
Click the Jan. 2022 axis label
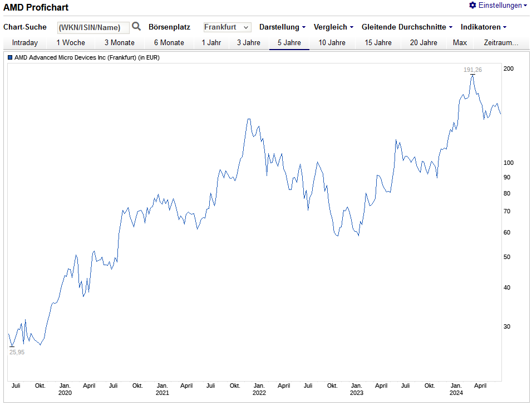click(x=259, y=389)
